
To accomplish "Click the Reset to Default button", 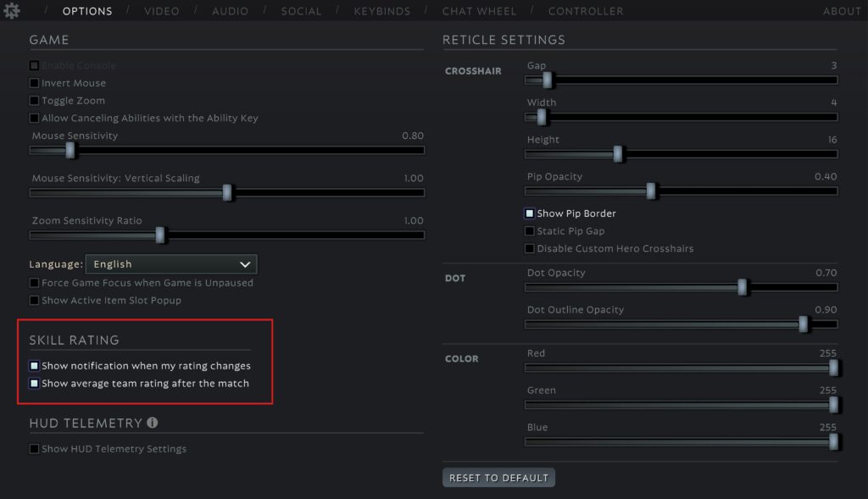I will click(x=498, y=478).
